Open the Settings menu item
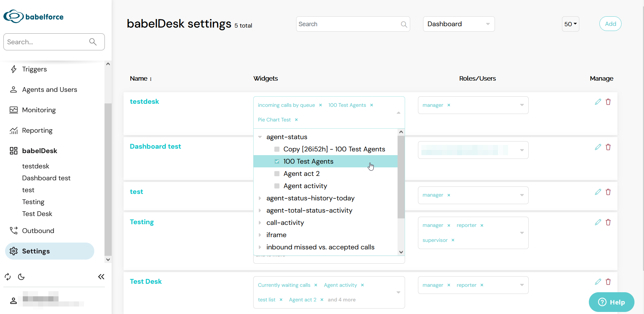 [50, 251]
